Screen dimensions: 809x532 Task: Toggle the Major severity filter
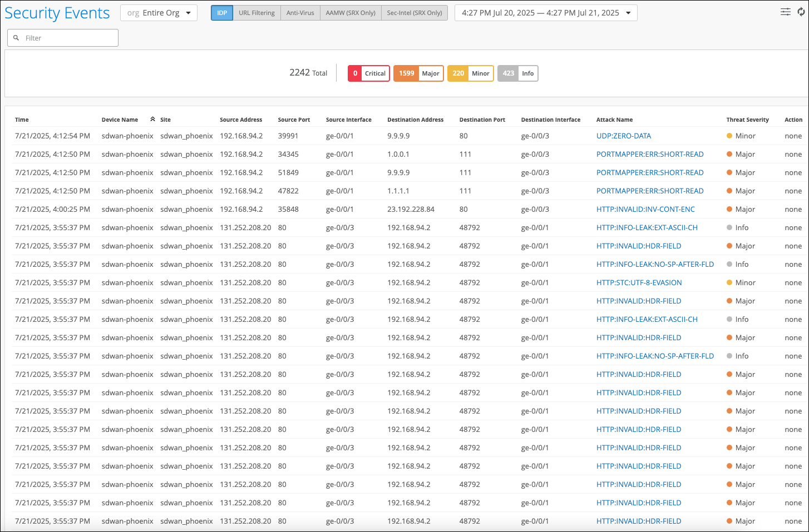418,73
